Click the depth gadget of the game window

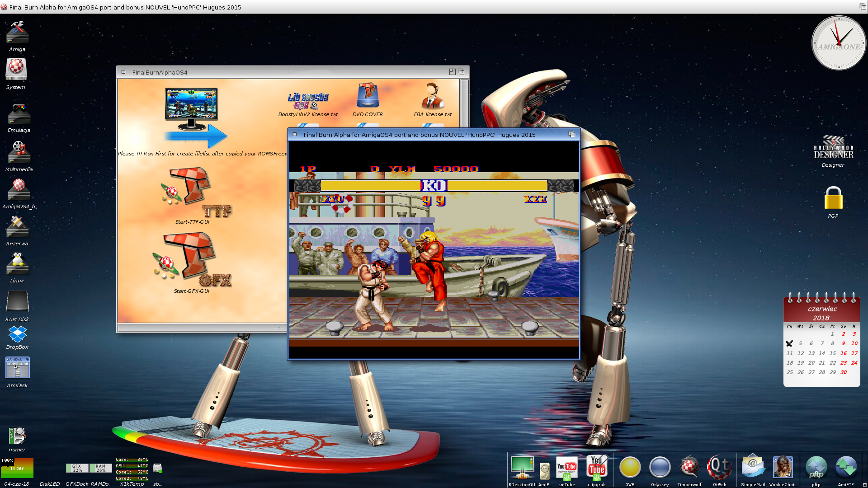[571, 134]
